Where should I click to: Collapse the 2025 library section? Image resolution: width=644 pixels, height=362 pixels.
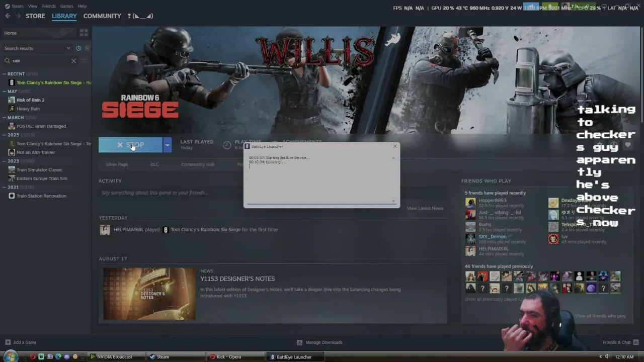pyautogui.click(x=4, y=135)
